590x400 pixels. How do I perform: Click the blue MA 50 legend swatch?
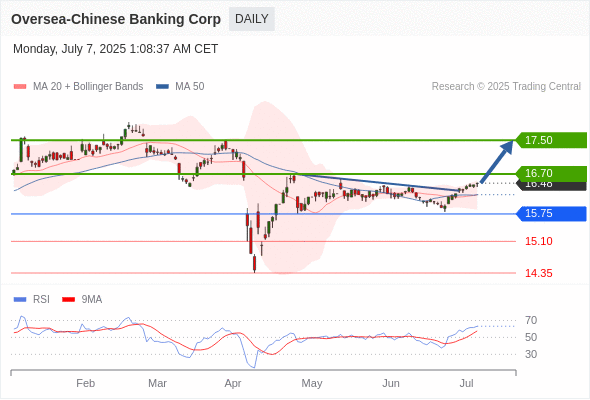pos(162,87)
